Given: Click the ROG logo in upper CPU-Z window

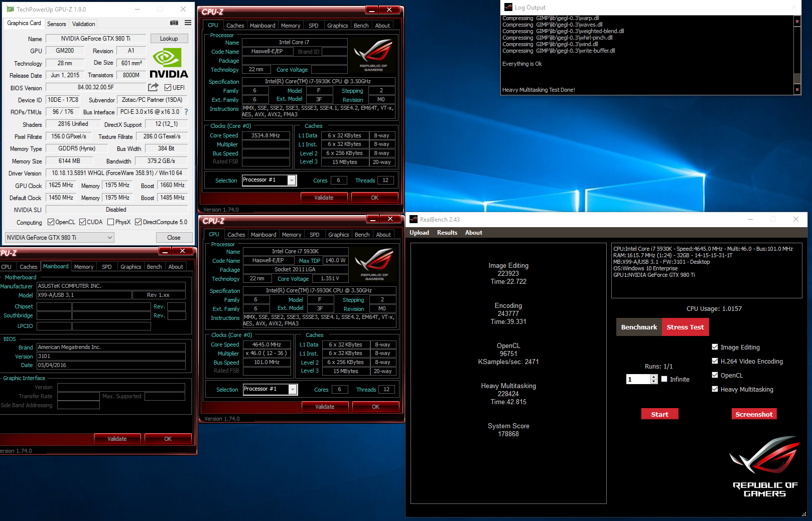Looking at the screenshot, I should pos(373,56).
